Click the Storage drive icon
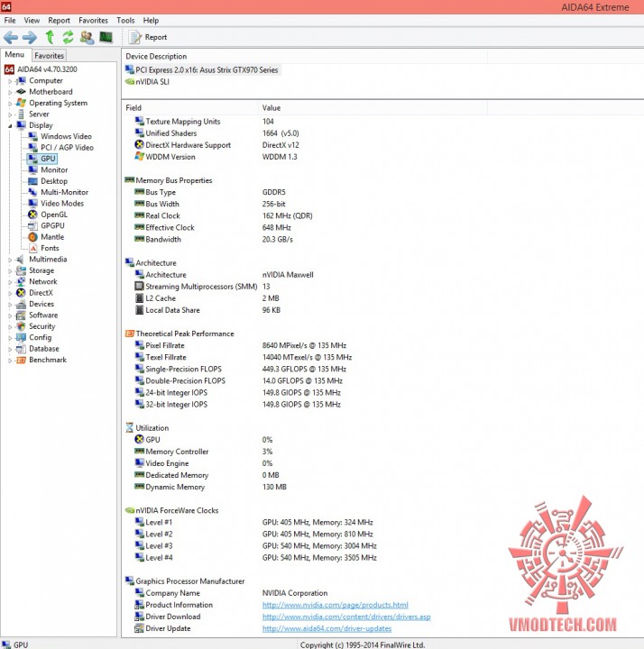Image resolution: width=644 pixels, height=649 pixels. coord(21,270)
